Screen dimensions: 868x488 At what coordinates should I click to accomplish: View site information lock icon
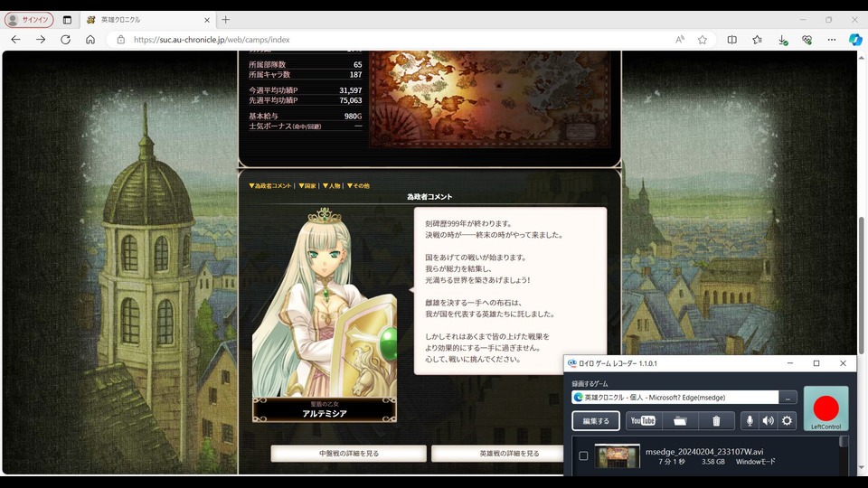tap(120, 40)
